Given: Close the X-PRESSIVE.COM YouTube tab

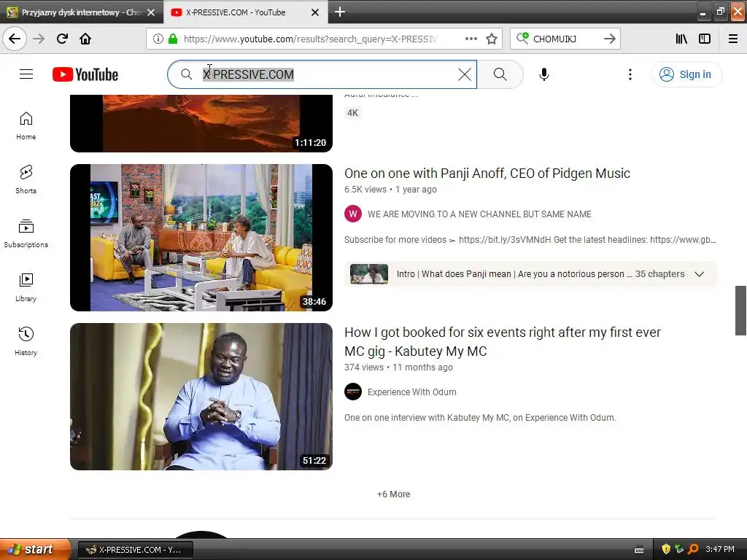Looking at the screenshot, I should 315,12.
